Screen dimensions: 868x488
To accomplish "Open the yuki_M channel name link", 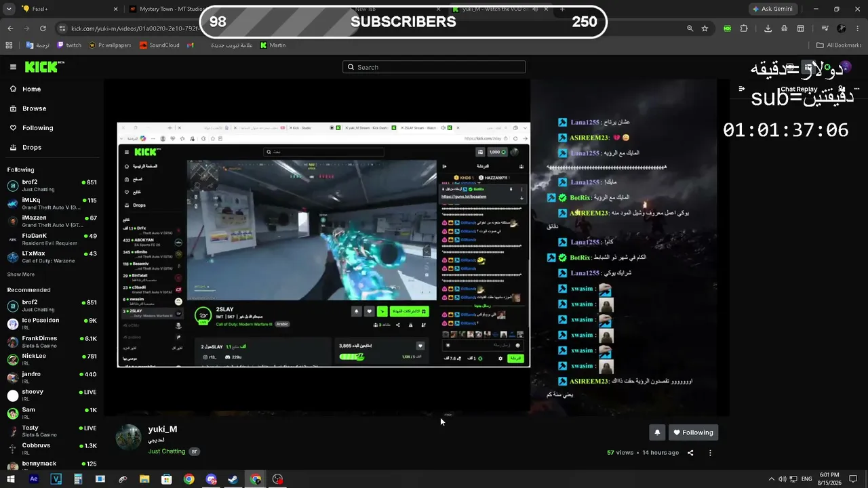I will point(163,429).
